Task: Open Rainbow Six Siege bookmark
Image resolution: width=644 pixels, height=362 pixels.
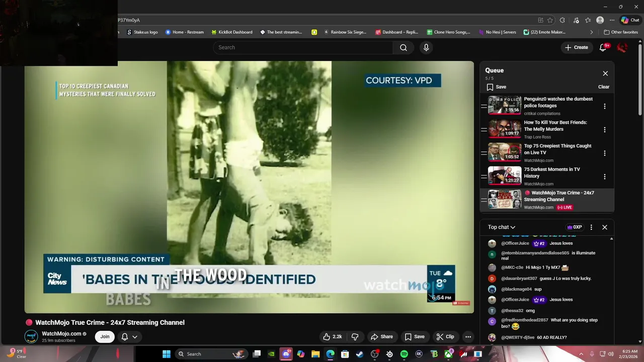Action: tap(345, 32)
